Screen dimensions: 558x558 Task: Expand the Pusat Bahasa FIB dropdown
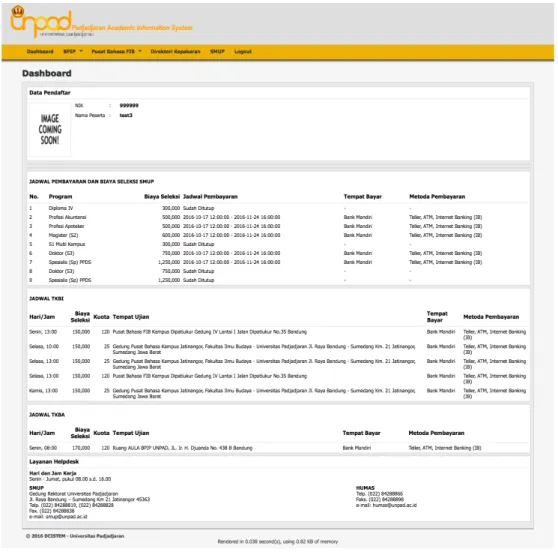tap(117, 52)
